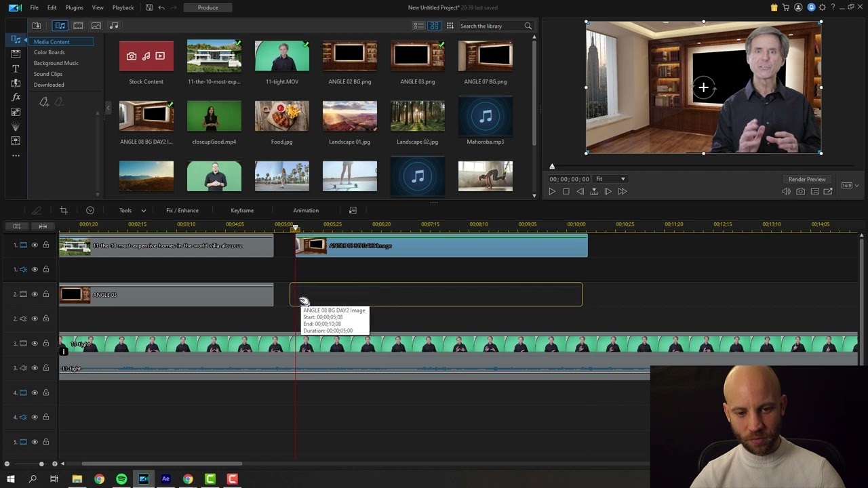Screen dimensions: 868x488
Task: Lock video track 5
Action: pos(46,442)
